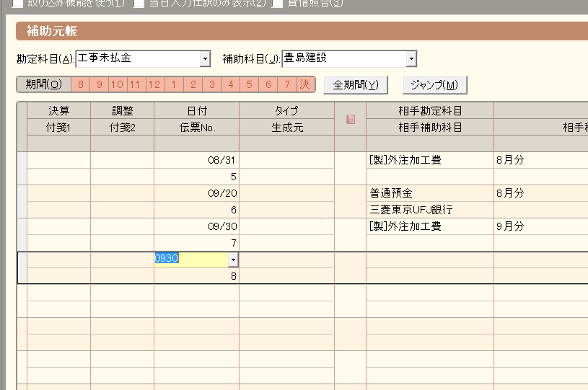Open the date dropdown on 0930 field
The height and width of the screenshot is (390, 588).
(233, 260)
